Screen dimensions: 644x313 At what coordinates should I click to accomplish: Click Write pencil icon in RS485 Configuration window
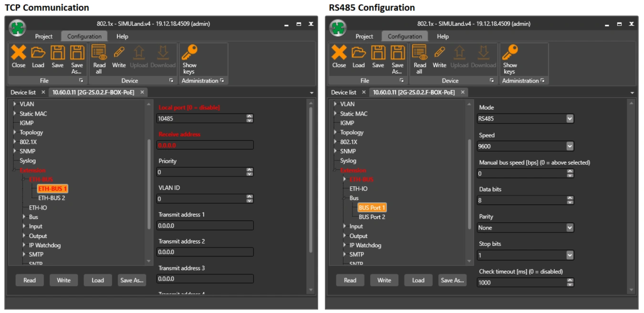(x=439, y=53)
